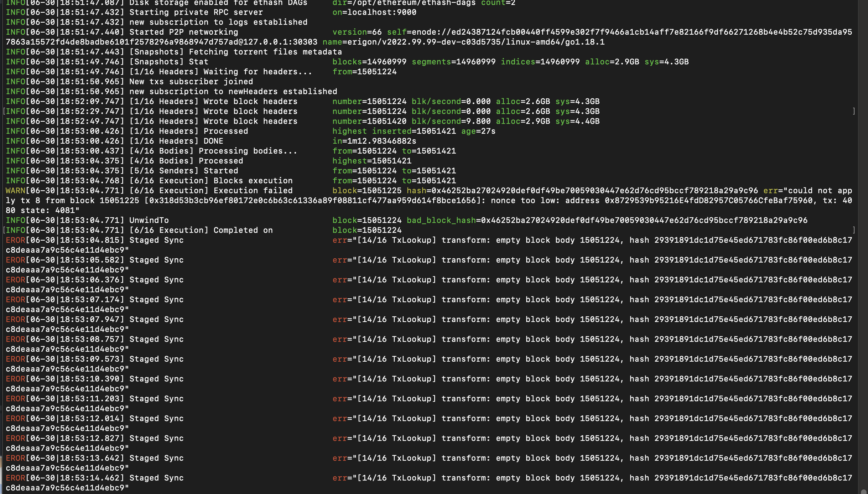This screenshot has height=494, width=868.
Task: Click the first red EROR label
Action: [15, 240]
